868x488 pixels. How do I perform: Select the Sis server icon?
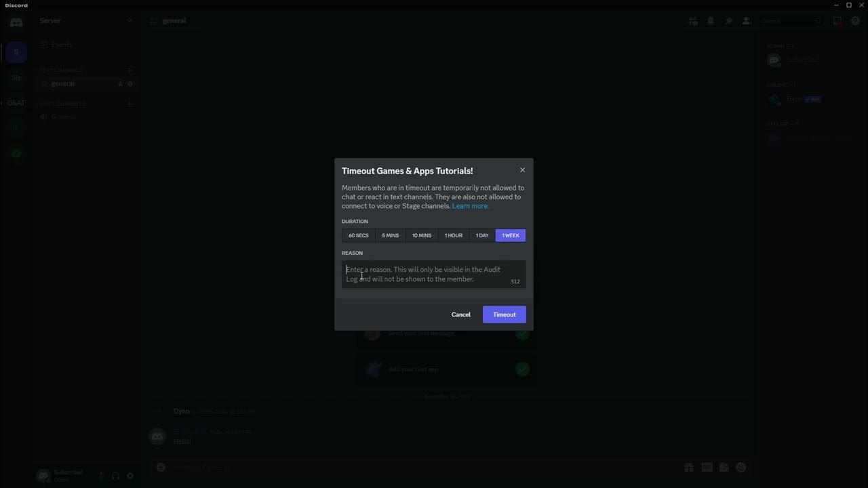[x=16, y=77]
